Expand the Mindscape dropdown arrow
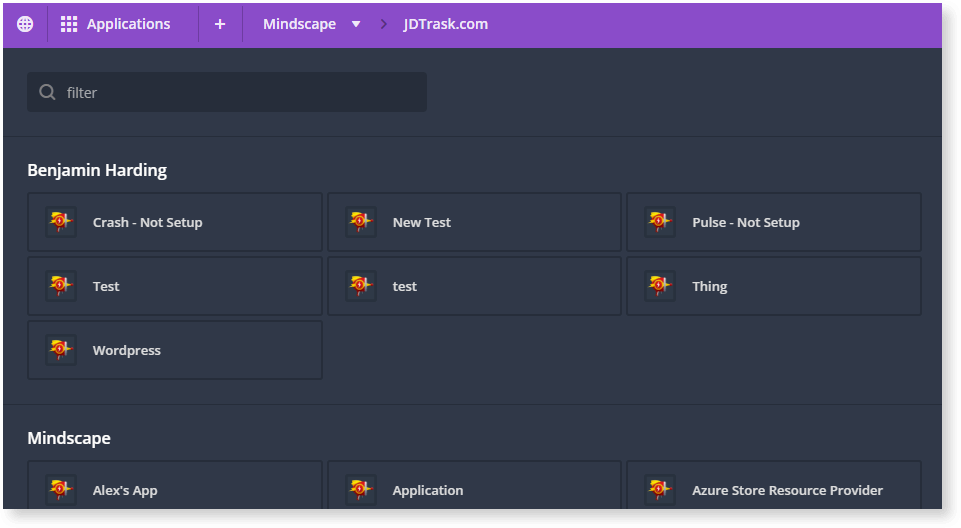 tap(356, 24)
